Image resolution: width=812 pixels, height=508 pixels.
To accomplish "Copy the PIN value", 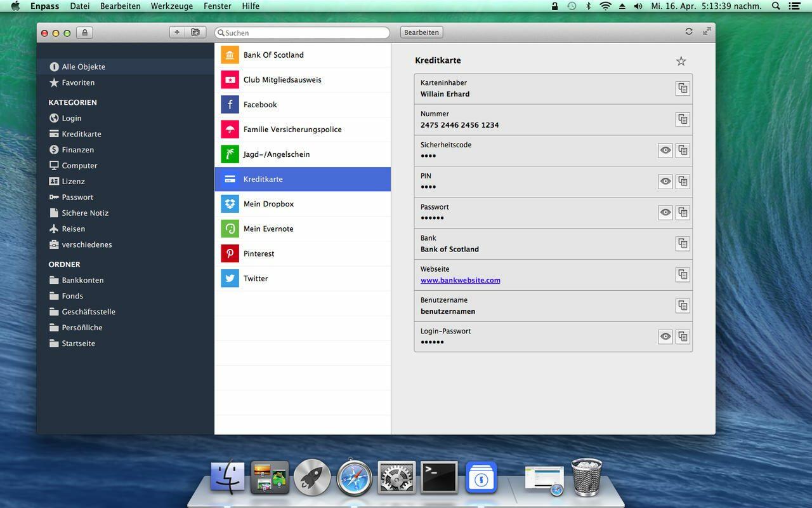I will [x=683, y=182].
